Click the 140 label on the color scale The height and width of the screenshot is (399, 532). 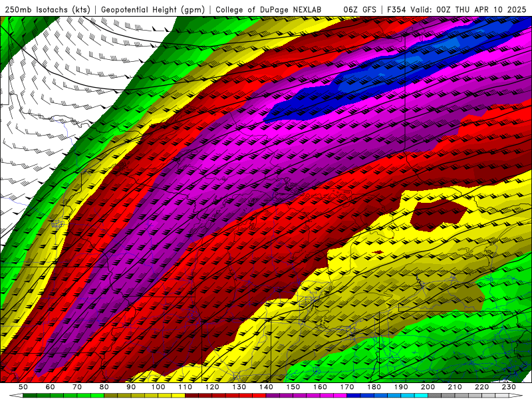[x=266, y=387]
